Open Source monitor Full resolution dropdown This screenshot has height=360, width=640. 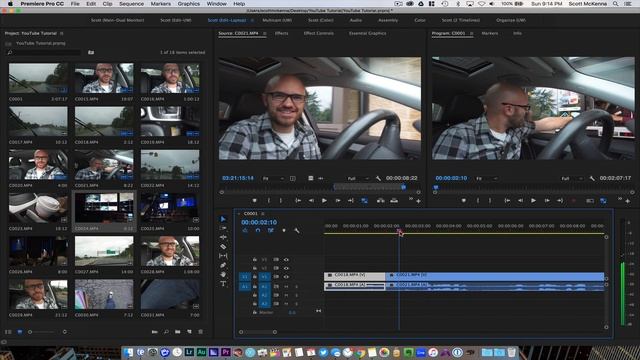pyautogui.click(x=358, y=178)
